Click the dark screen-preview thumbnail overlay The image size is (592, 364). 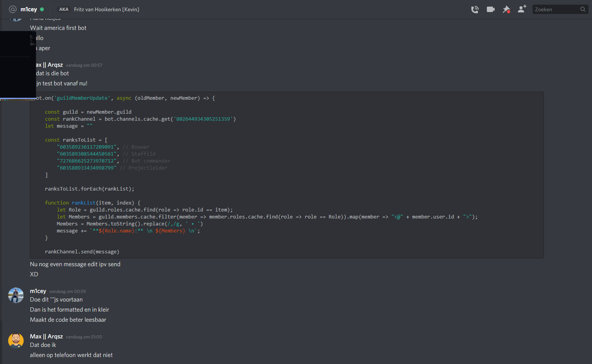[17, 64]
